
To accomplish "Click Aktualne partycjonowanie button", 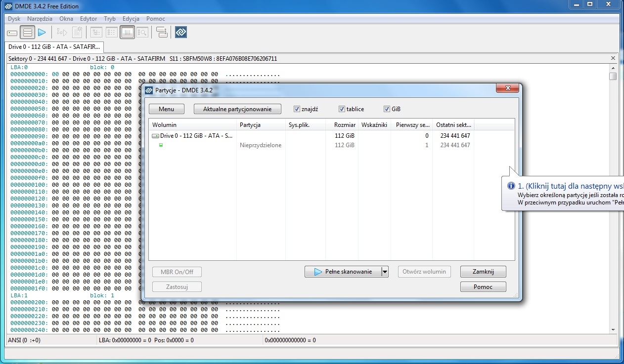I will point(237,109).
